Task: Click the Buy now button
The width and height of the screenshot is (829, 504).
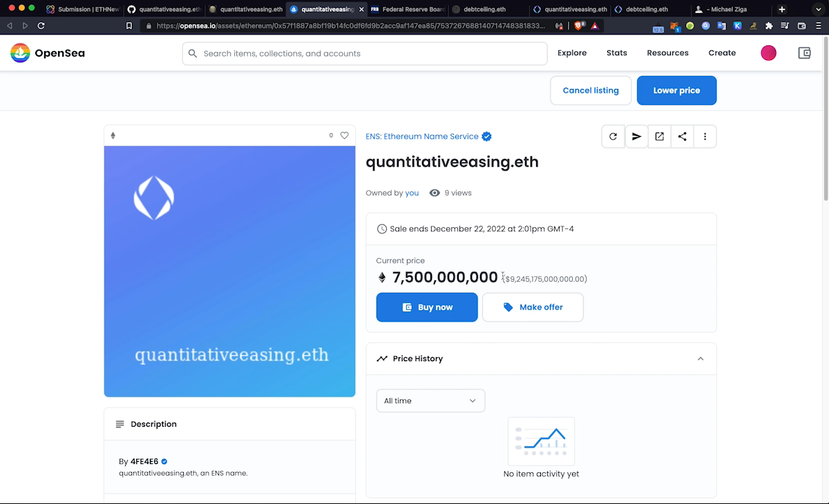Action: [x=427, y=307]
